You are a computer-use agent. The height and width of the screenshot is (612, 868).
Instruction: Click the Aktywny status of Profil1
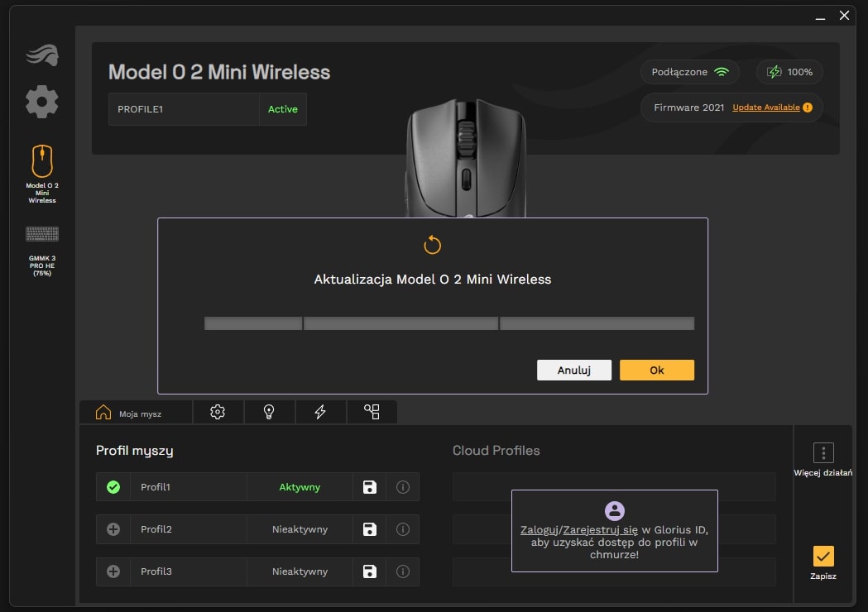point(300,487)
